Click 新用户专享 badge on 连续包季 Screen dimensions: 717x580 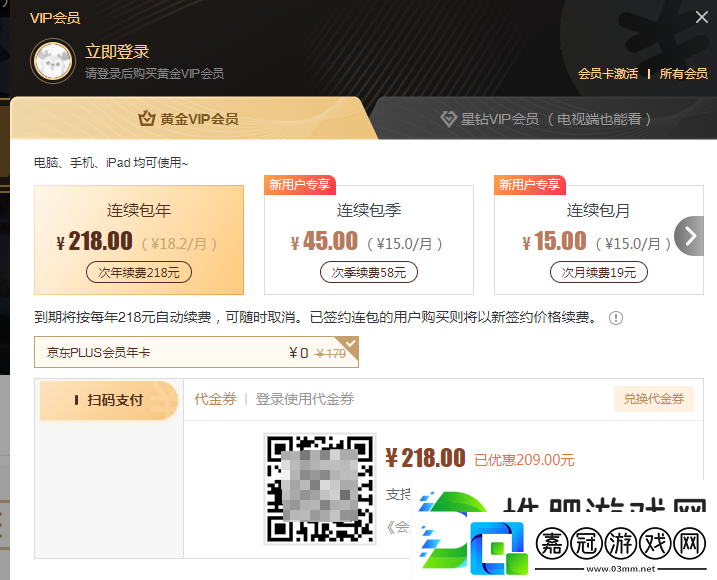click(x=300, y=184)
